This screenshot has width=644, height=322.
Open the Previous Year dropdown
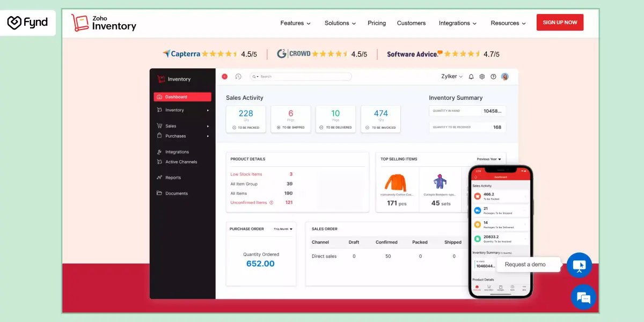[x=488, y=159]
